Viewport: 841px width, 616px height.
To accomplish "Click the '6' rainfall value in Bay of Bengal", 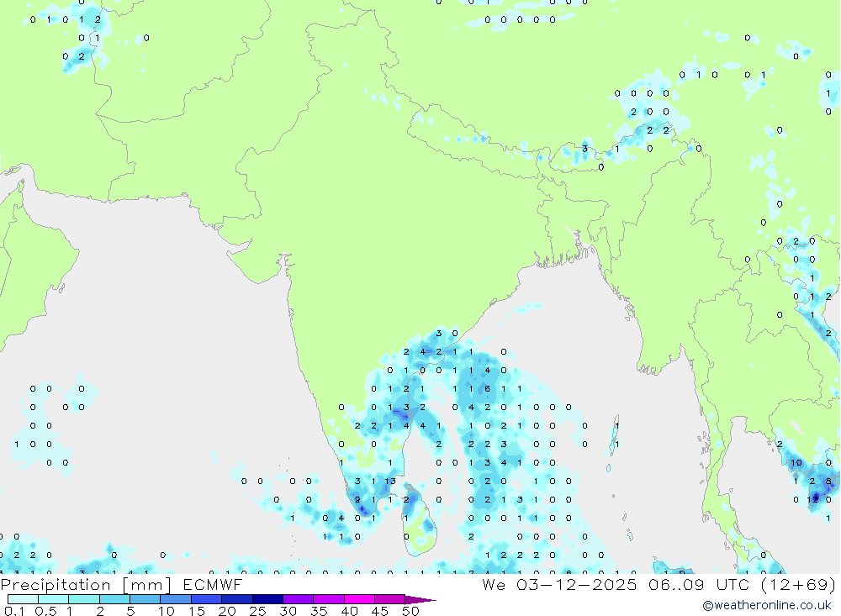I will (x=487, y=389).
